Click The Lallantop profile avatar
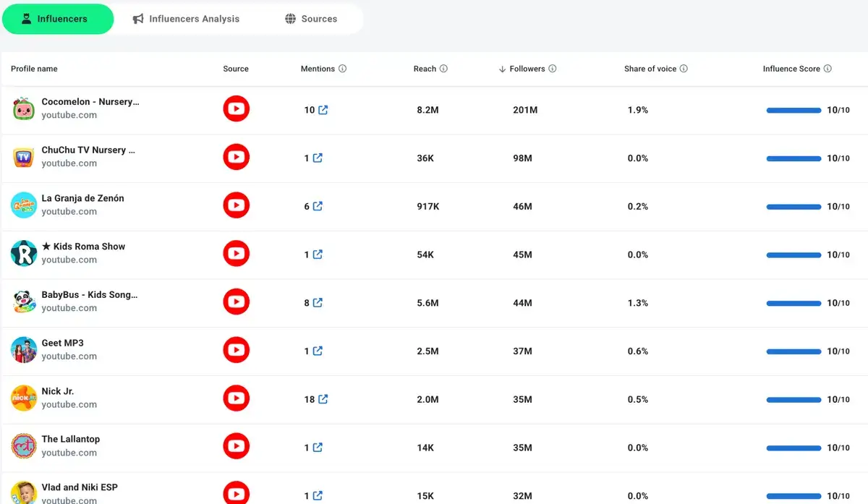The image size is (868, 504). 23,446
